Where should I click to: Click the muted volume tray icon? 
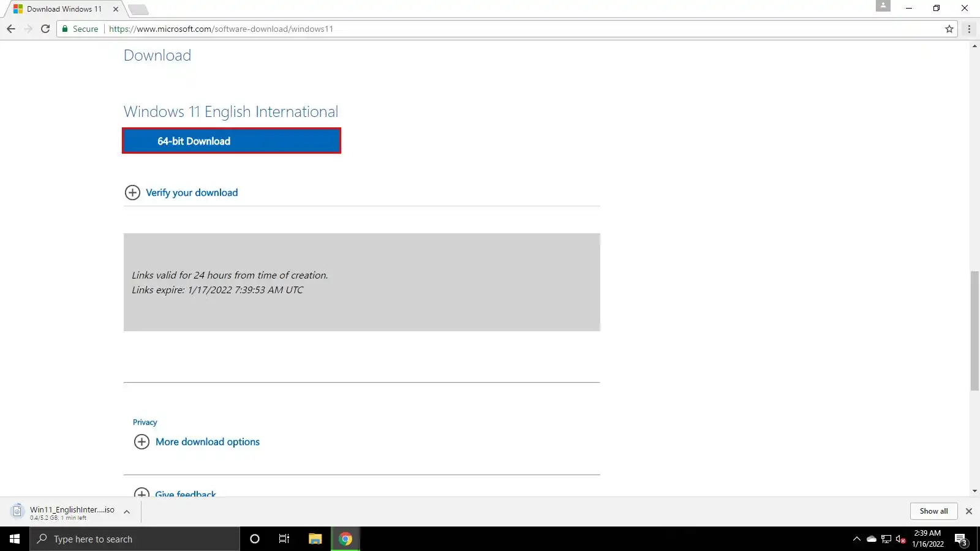click(x=900, y=539)
